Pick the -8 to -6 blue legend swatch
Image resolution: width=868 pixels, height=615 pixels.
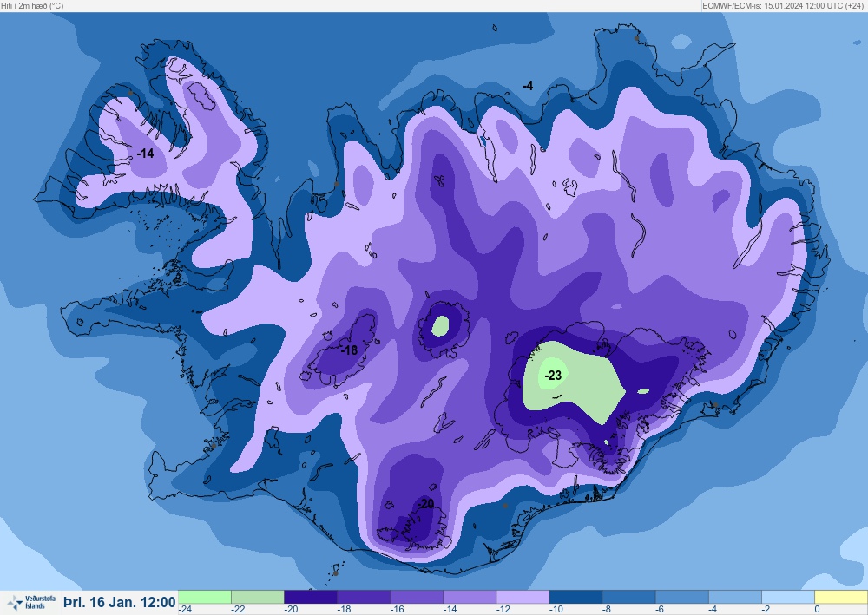coord(629,598)
